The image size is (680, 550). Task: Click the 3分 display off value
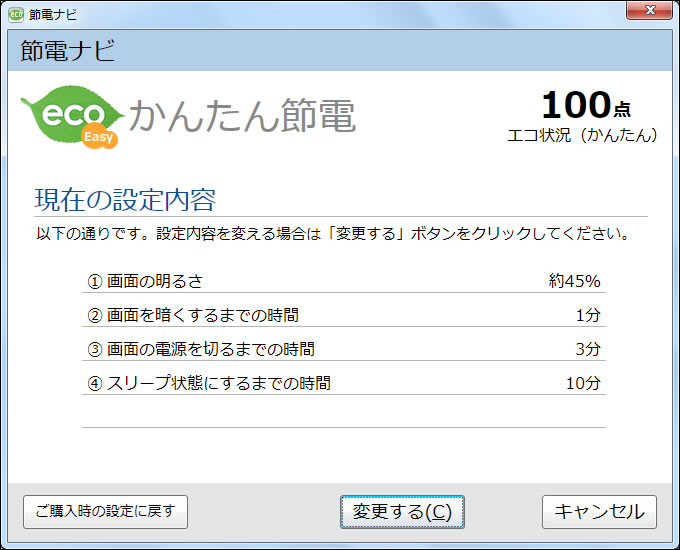point(588,349)
